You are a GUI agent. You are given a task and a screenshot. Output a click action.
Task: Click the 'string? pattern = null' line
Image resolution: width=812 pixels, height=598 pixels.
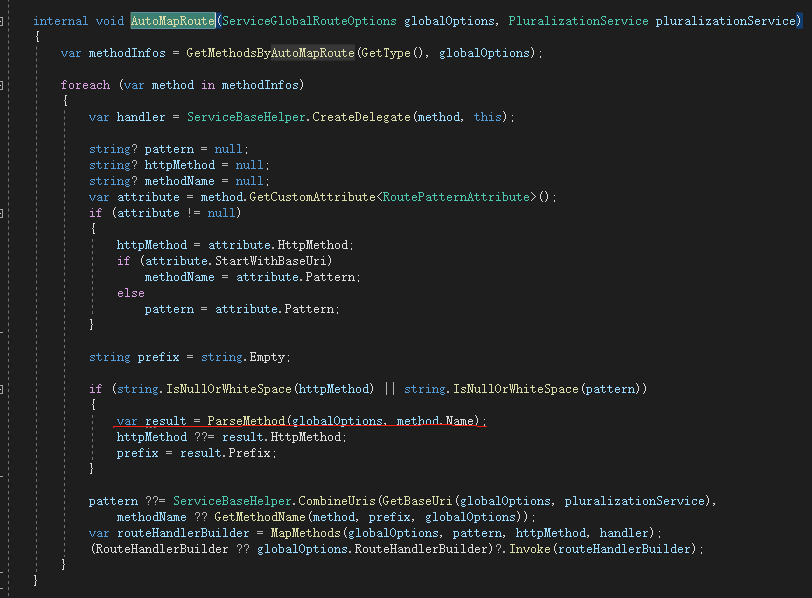[x=169, y=150]
